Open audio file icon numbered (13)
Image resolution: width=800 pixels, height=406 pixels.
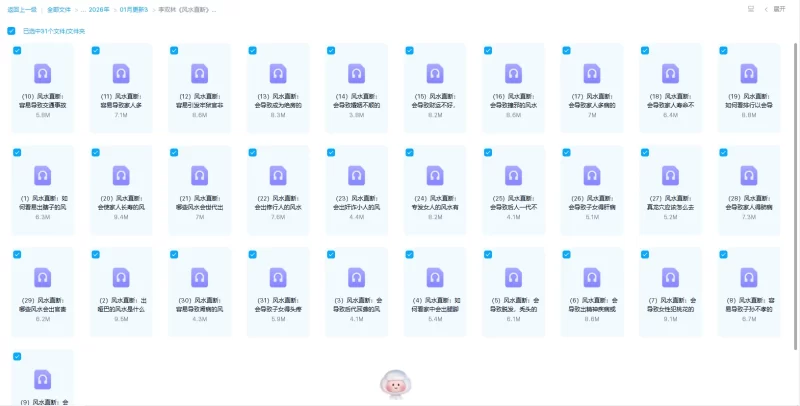(x=278, y=73)
